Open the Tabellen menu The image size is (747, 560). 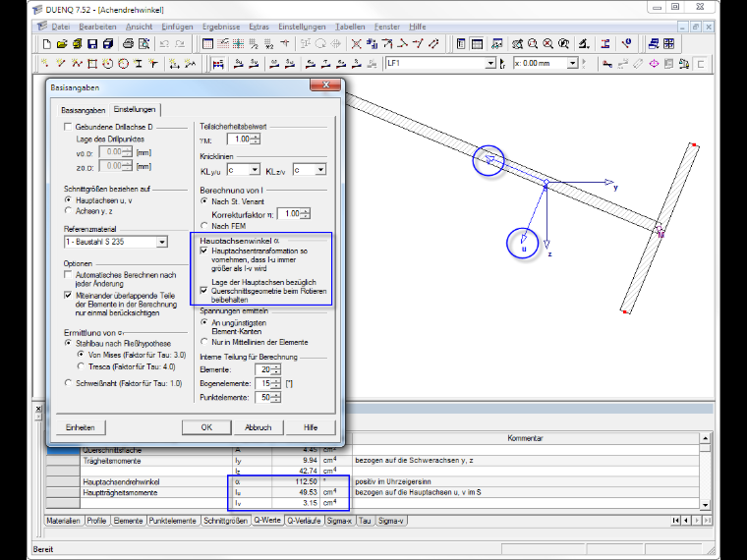coord(350,27)
